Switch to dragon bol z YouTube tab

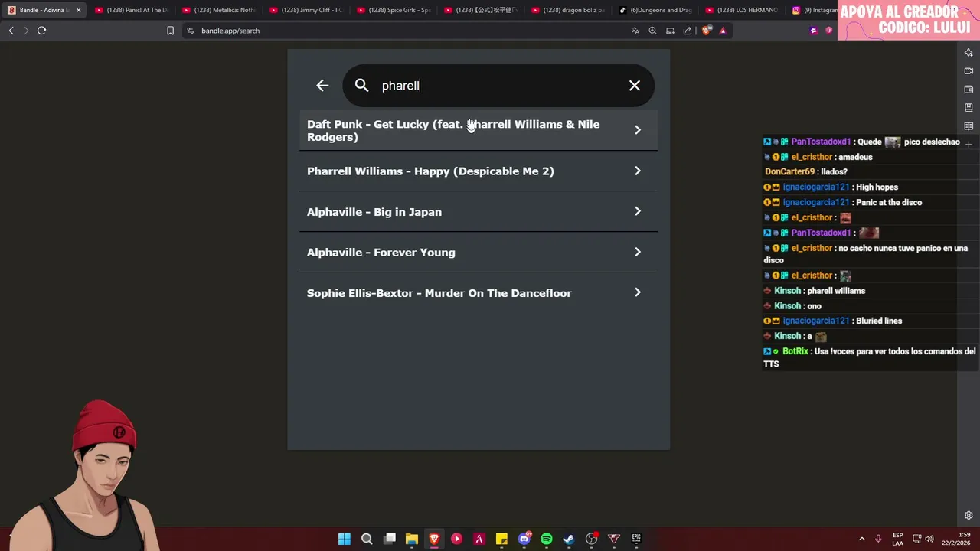pos(568,10)
